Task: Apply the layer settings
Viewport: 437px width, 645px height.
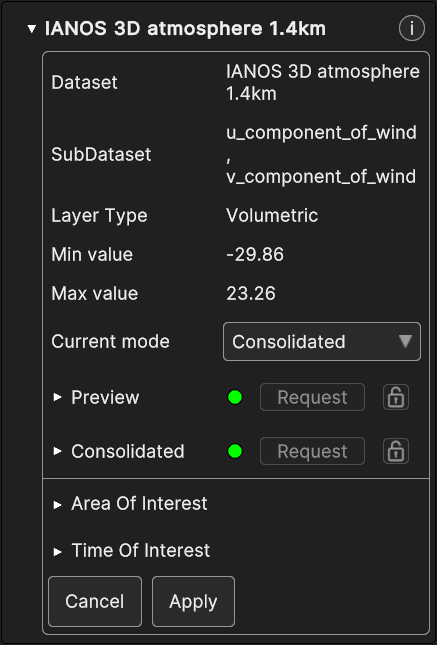Action: tap(193, 601)
